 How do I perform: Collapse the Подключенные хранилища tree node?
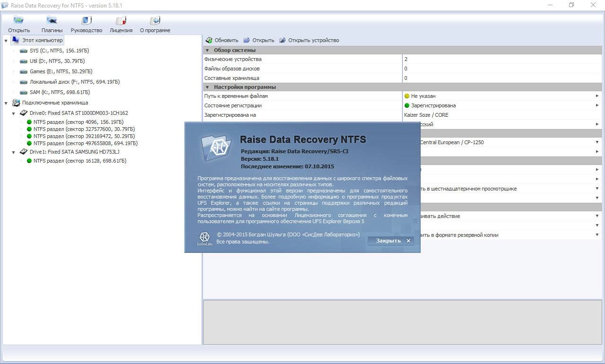click(6, 103)
